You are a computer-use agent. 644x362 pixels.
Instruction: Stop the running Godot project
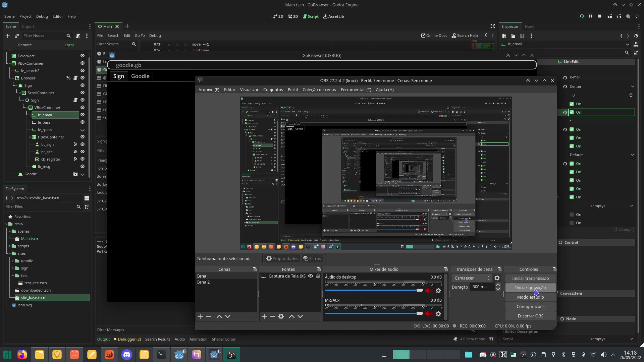pos(600,16)
